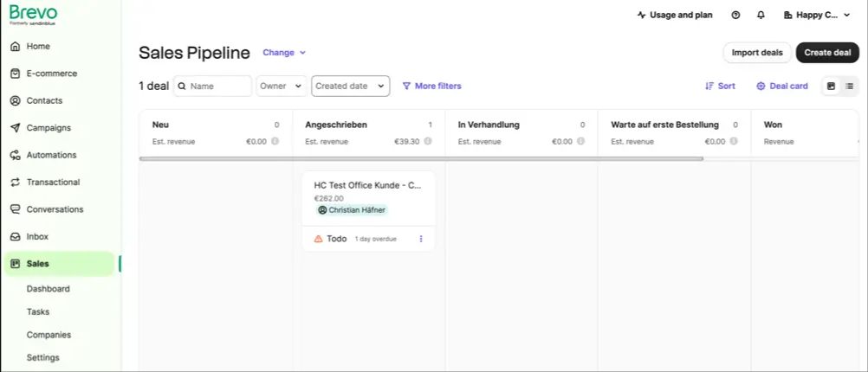Click the Won column header
This screenshot has width=868, height=372.
[773, 125]
